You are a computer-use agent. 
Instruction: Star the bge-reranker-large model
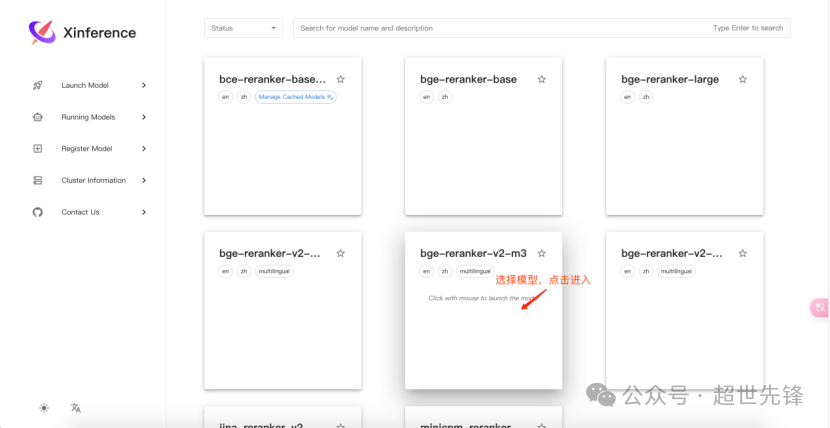point(743,79)
